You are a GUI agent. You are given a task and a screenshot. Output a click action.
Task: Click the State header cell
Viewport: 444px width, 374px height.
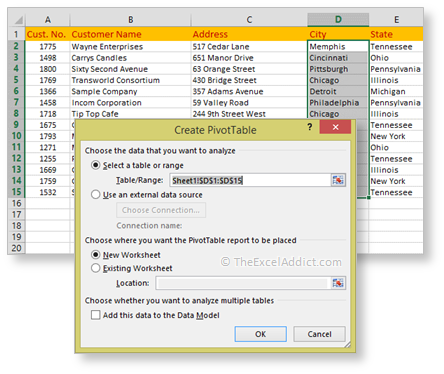[396, 34]
